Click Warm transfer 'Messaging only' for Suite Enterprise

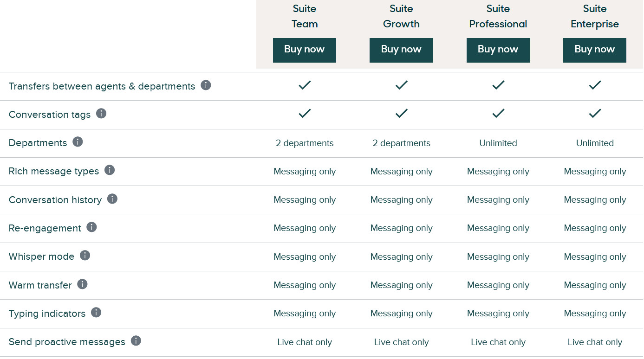(595, 285)
